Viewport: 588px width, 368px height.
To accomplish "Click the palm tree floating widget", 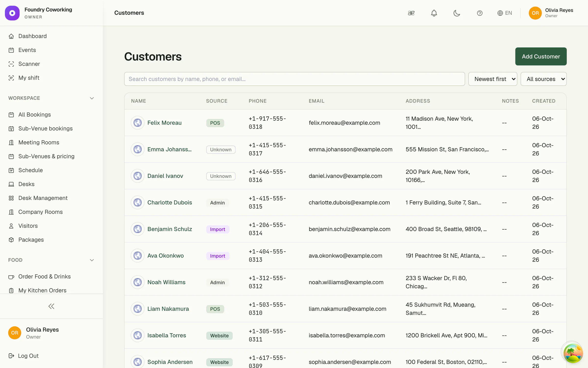I will pyautogui.click(x=573, y=353).
